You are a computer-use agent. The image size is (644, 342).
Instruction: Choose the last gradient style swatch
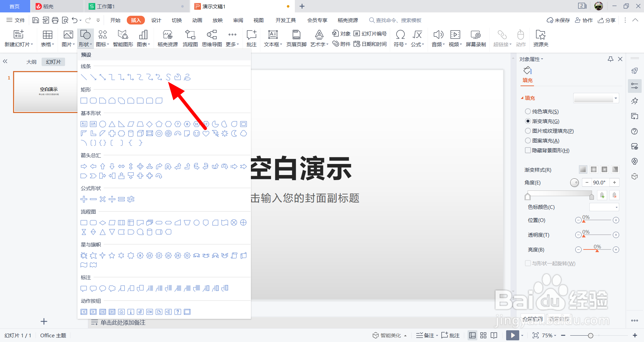[x=615, y=169]
